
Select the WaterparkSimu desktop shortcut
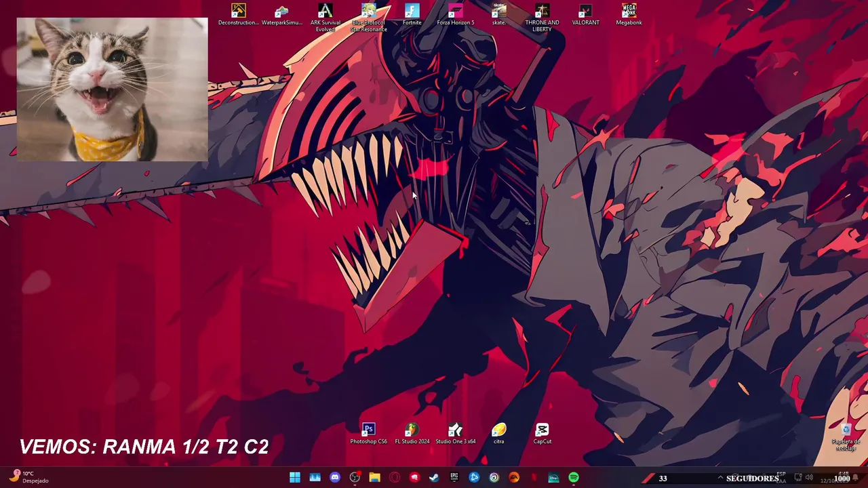(x=281, y=15)
